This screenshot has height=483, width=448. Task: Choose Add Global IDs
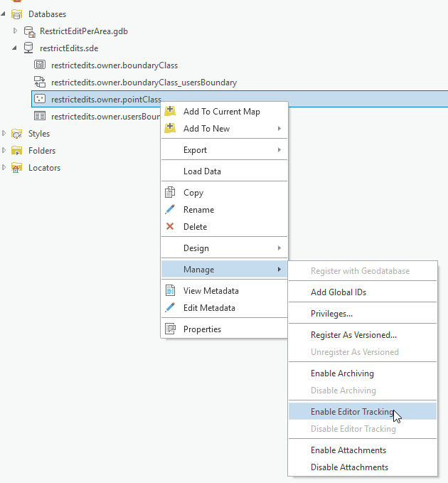click(x=338, y=292)
